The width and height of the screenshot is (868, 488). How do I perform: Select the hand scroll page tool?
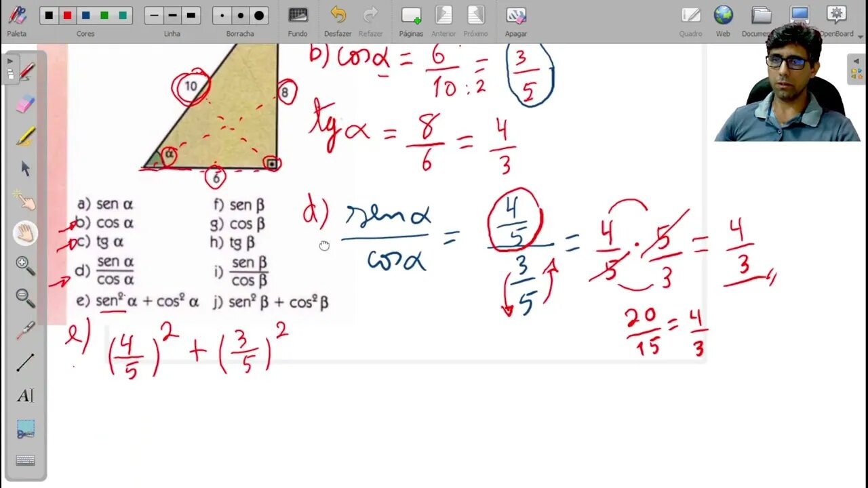(25, 233)
